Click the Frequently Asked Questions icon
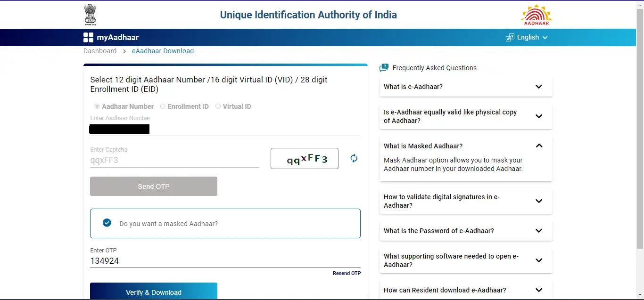This screenshot has height=300, width=644. click(384, 67)
